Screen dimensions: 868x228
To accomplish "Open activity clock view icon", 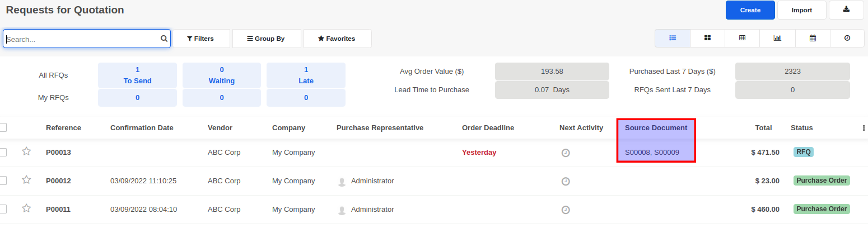I will pos(847,38).
